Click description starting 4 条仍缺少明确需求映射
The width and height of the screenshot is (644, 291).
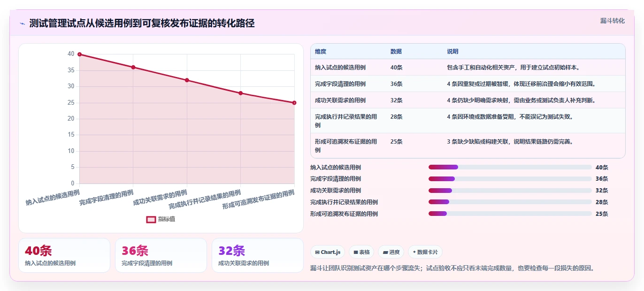pos(521,100)
